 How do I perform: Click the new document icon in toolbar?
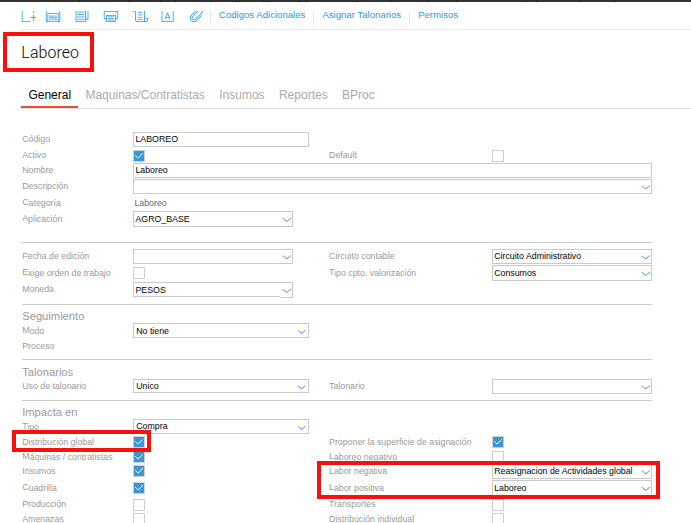pyautogui.click(x=28, y=16)
